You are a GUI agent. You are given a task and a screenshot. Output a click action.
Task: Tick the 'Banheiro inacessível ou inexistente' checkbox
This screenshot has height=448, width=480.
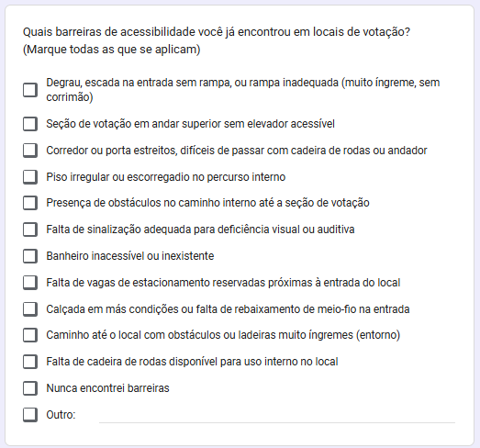30,256
